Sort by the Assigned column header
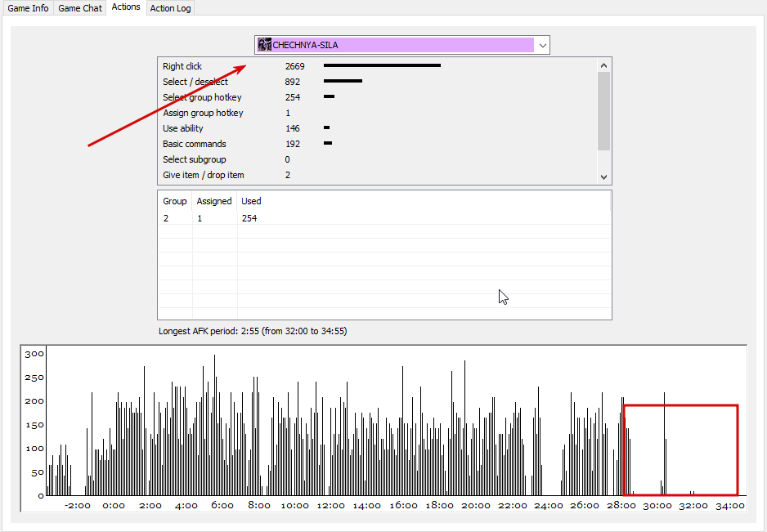The width and height of the screenshot is (767, 532). coord(214,201)
